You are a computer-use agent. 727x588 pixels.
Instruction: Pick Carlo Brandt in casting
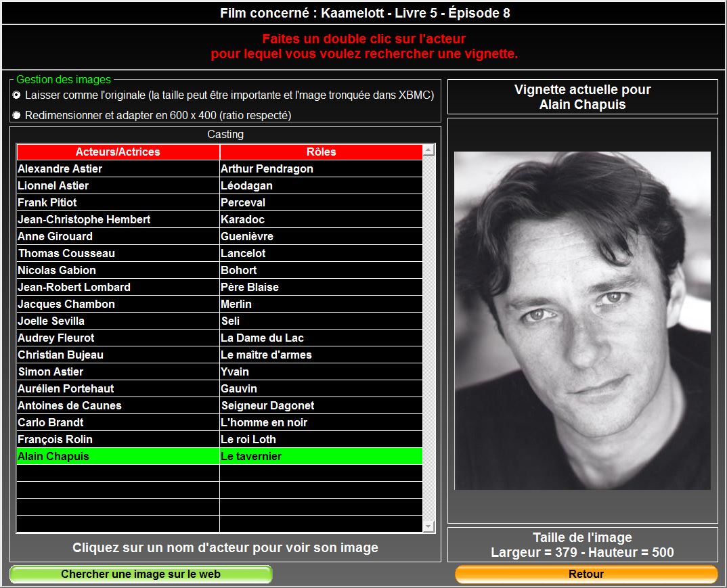pos(118,423)
